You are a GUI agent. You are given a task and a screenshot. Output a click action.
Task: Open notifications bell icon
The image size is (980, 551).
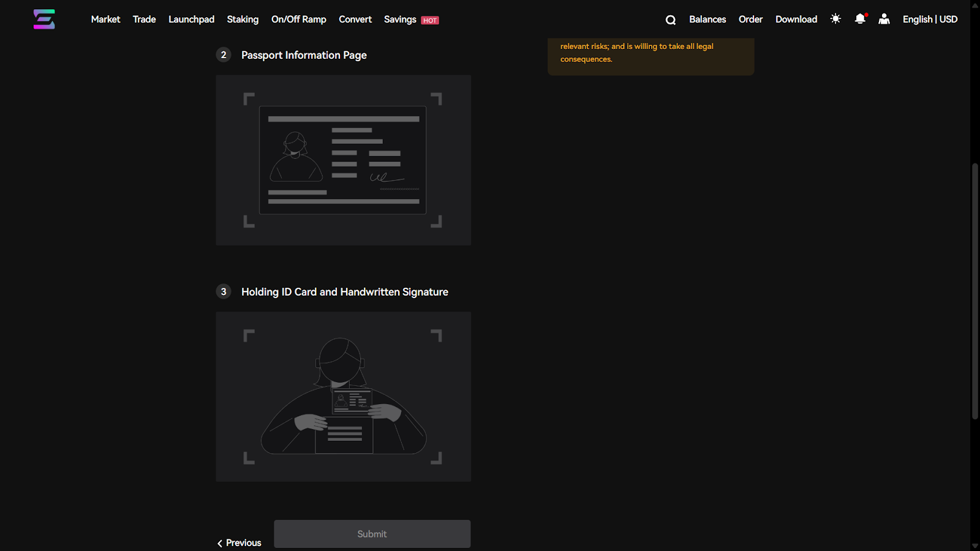pos(860,19)
